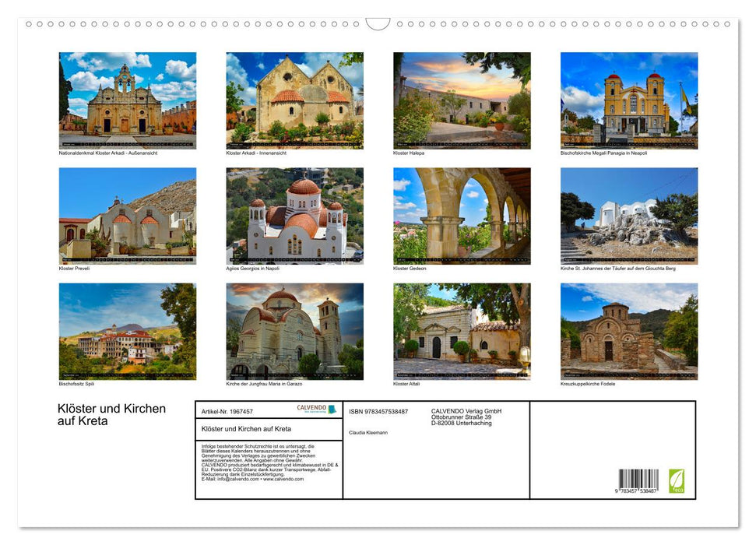Screen dimensions: 756x545
Task: Click the Kloster Gedeon archway photo
Action: 460,218
